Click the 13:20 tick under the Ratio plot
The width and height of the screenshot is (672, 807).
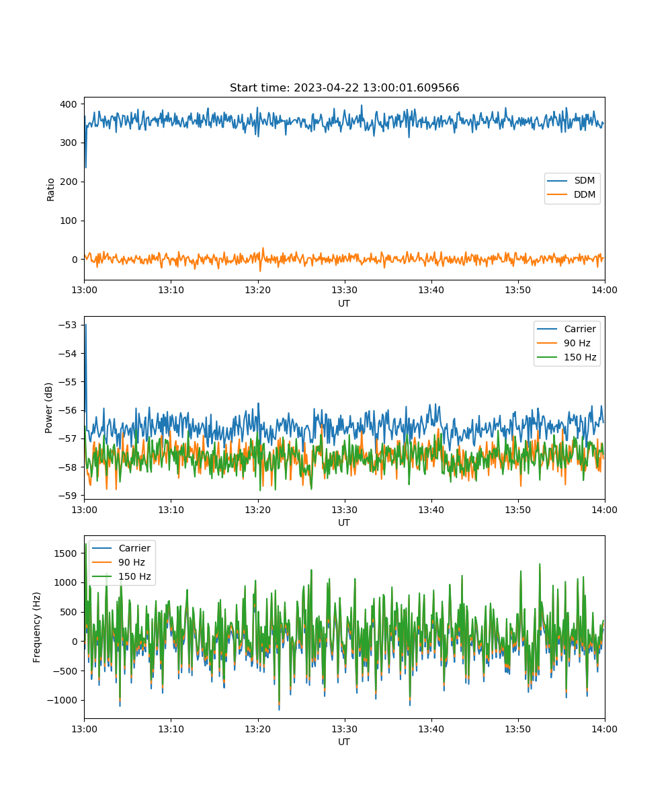click(257, 290)
